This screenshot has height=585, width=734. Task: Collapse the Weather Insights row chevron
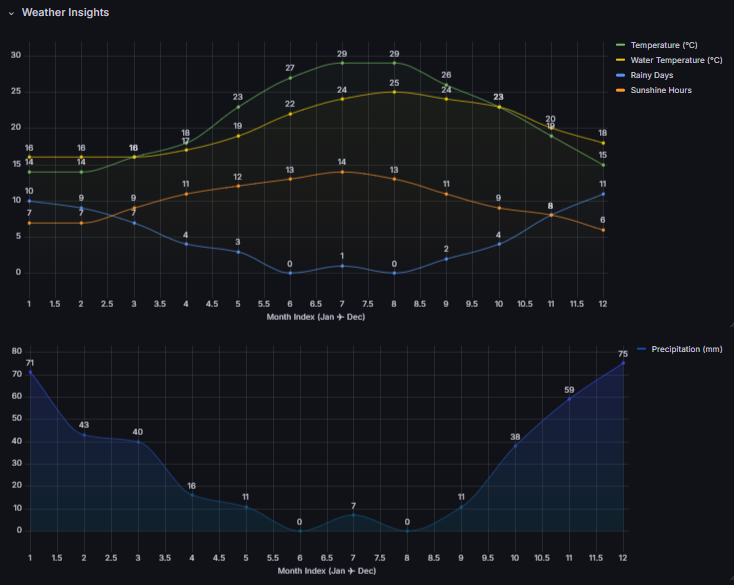(x=12, y=13)
